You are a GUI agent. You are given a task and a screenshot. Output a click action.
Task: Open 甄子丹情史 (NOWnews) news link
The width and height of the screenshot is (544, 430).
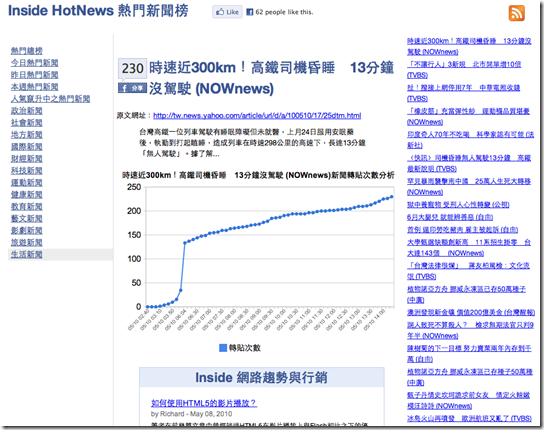pos(468,401)
